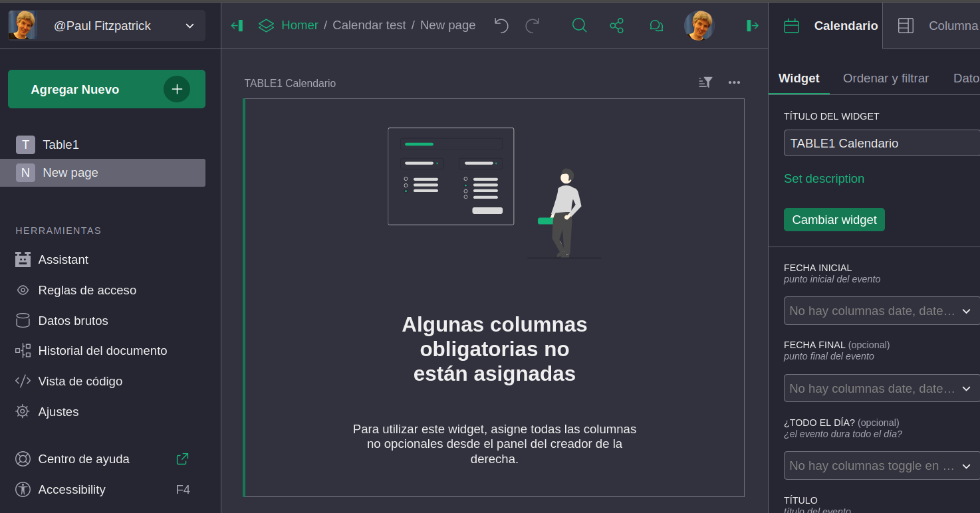Open sort and filter icon on widget
The width and height of the screenshot is (980, 513).
tap(705, 82)
